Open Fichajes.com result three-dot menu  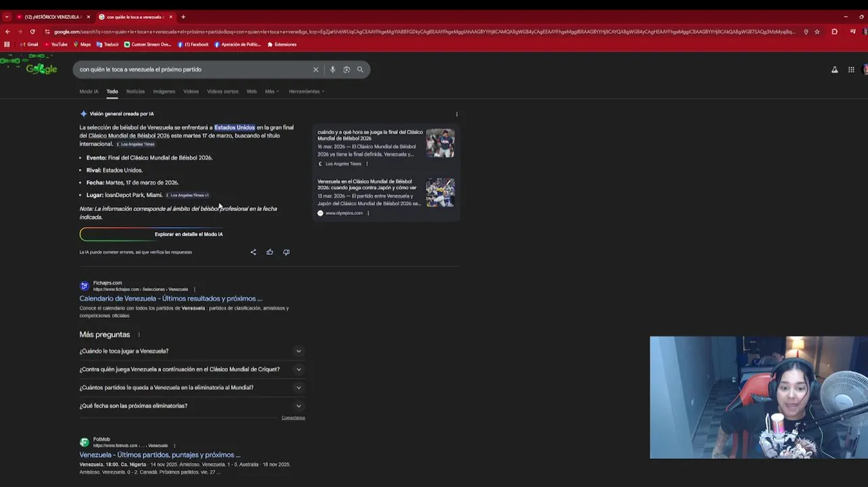pyautogui.click(x=194, y=289)
